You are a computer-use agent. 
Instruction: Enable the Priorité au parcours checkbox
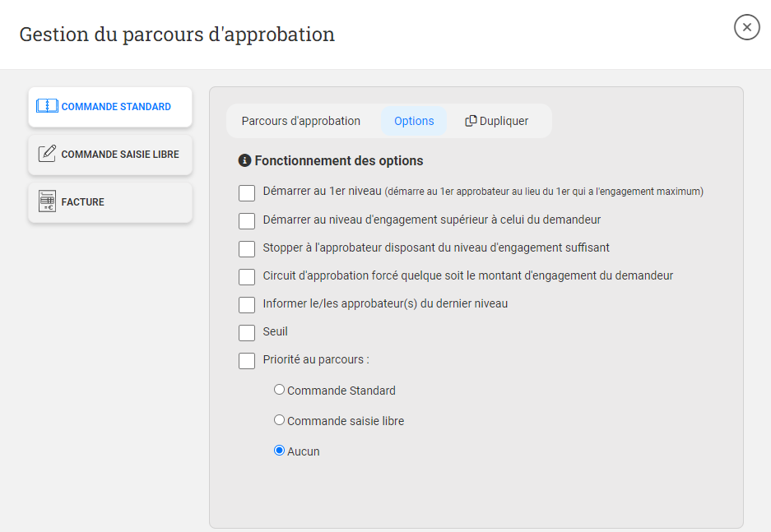[247, 361]
